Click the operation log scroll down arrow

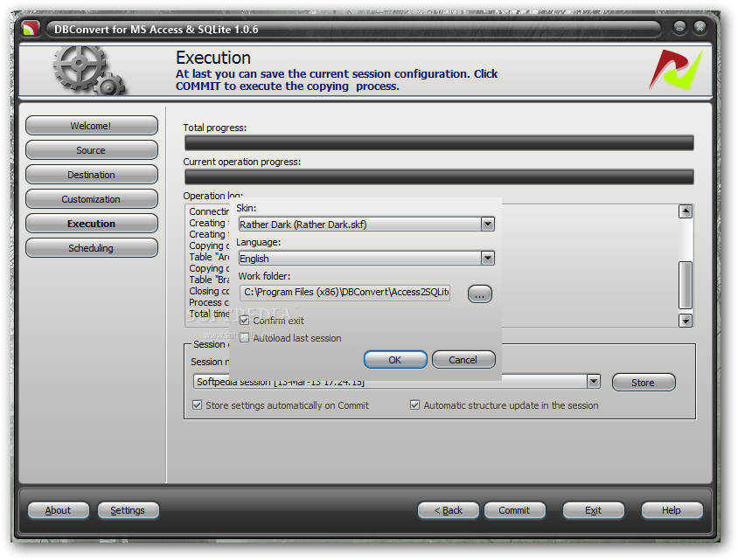click(x=686, y=321)
